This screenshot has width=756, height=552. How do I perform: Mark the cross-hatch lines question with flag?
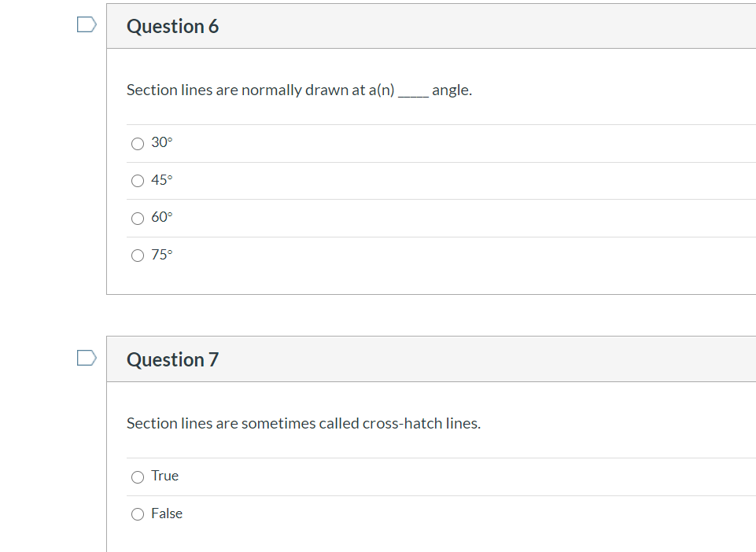[x=86, y=357]
